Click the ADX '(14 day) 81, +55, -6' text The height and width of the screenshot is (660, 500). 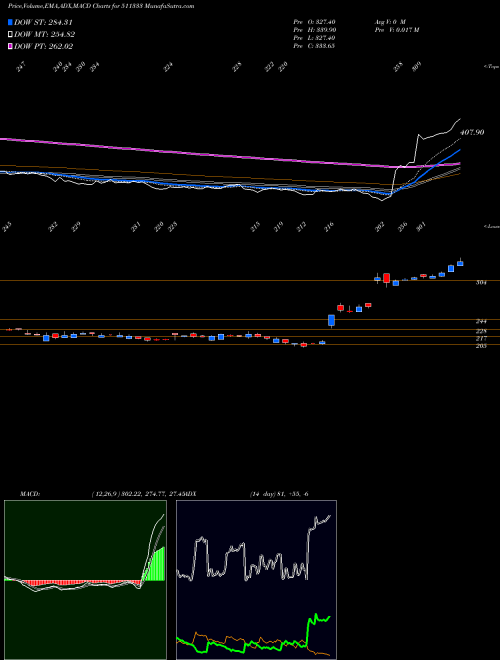(x=279, y=493)
